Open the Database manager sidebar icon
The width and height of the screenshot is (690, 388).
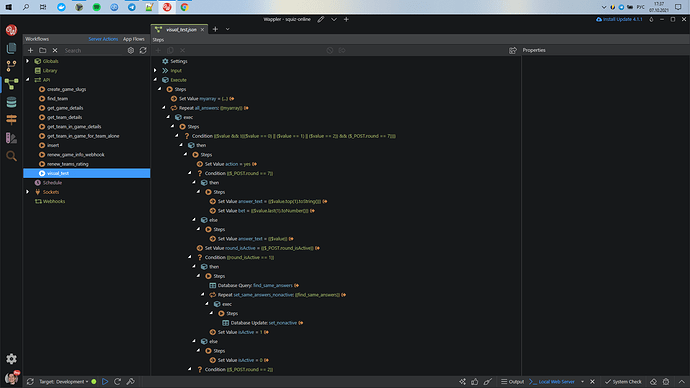[x=11, y=102]
